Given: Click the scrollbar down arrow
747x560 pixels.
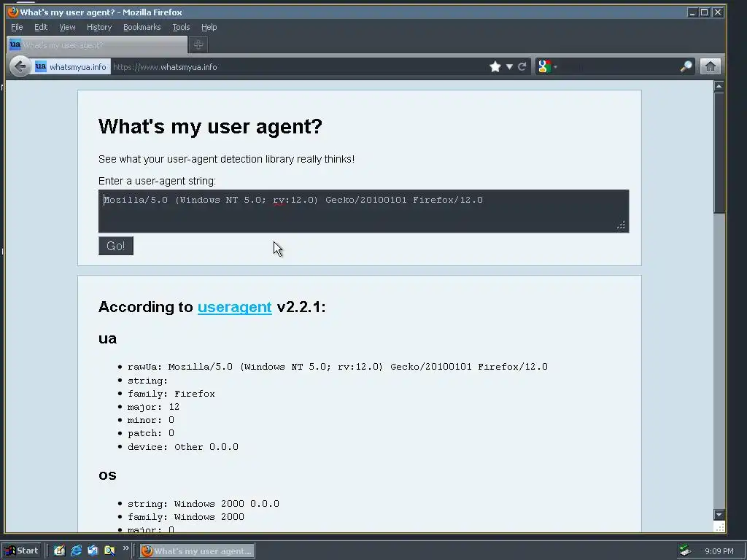Looking at the screenshot, I should [719, 515].
